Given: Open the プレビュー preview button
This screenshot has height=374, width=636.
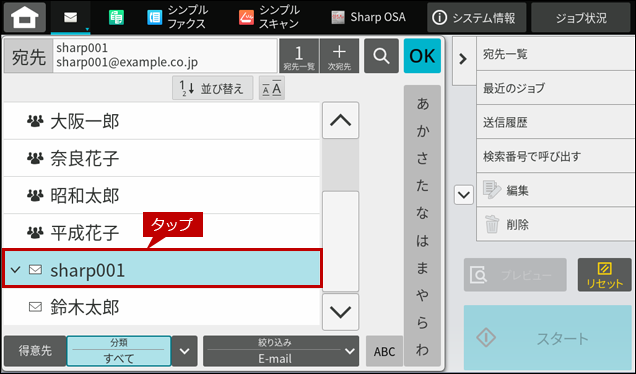Looking at the screenshot, I should pyautogui.click(x=515, y=275).
